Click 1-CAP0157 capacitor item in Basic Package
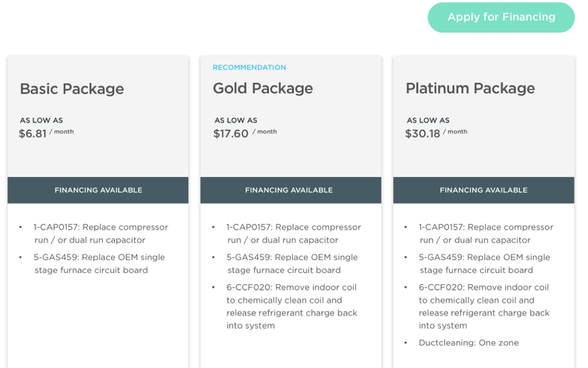The width and height of the screenshot is (588, 368). pos(101,234)
